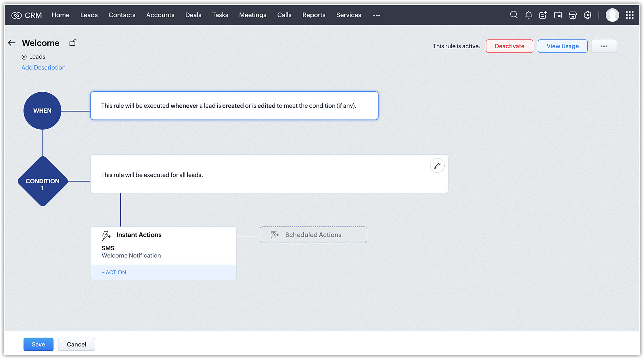Add Scheduled Actions box
The width and height of the screenshot is (644, 359).
click(x=313, y=235)
